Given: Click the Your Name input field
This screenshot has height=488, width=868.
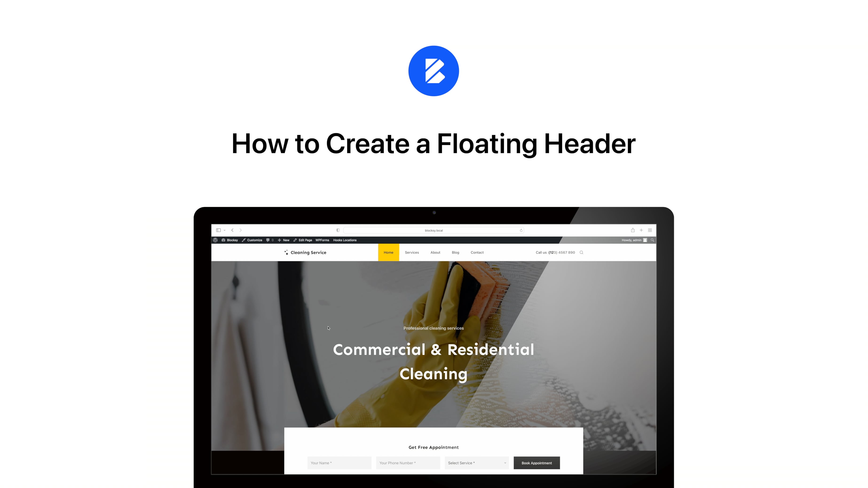Looking at the screenshot, I should click(x=339, y=463).
